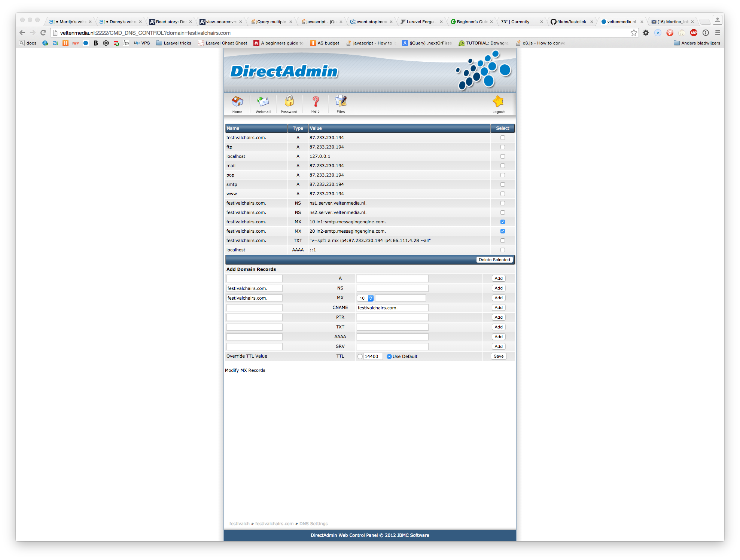Open the DirectAdmin Home icon
740x560 pixels.
click(x=237, y=104)
